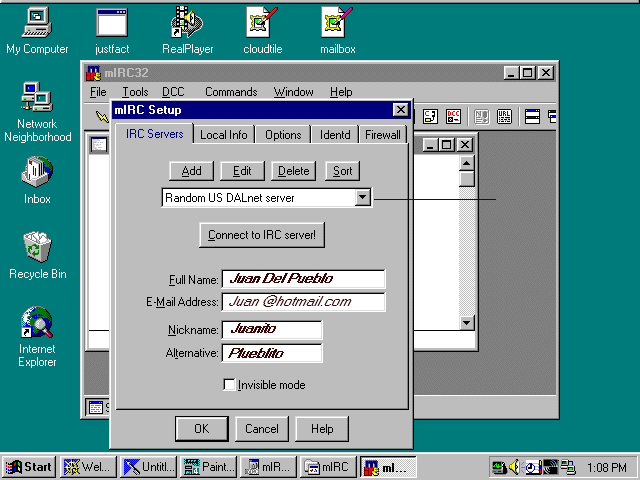Open the Windows Start button
This screenshot has width=640, height=480.
pyautogui.click(x=29, y=467)
